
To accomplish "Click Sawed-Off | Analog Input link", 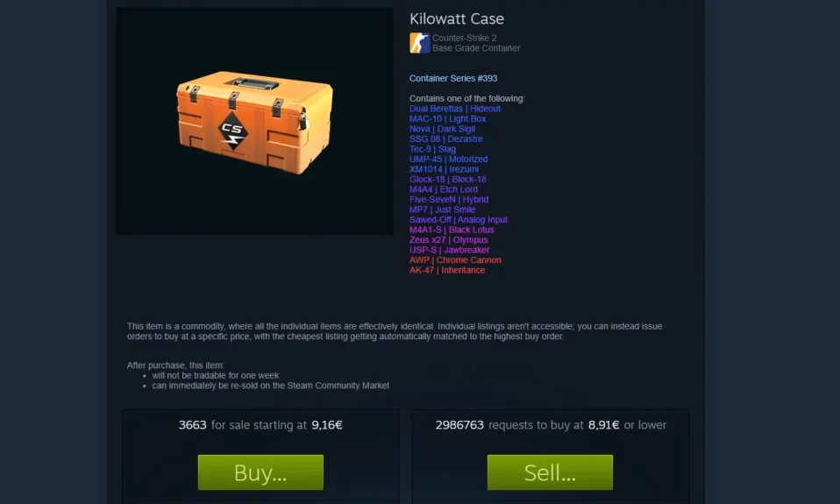I will pyautogui.click(x=458, y=220).
